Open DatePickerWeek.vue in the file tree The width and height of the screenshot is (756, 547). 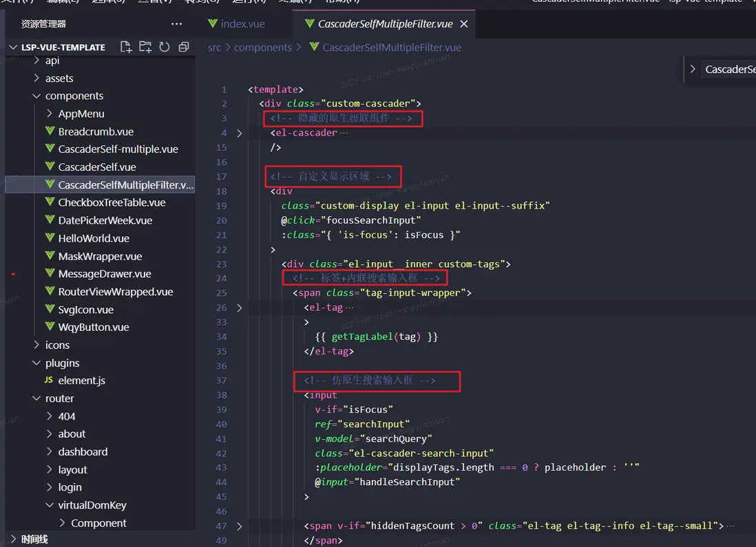tap(105, 220)
